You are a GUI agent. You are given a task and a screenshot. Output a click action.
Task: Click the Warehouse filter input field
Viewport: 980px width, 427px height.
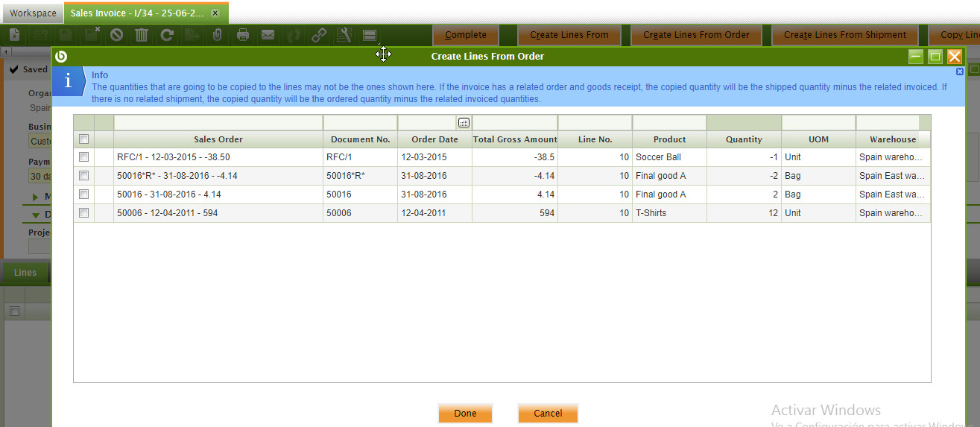888,123
